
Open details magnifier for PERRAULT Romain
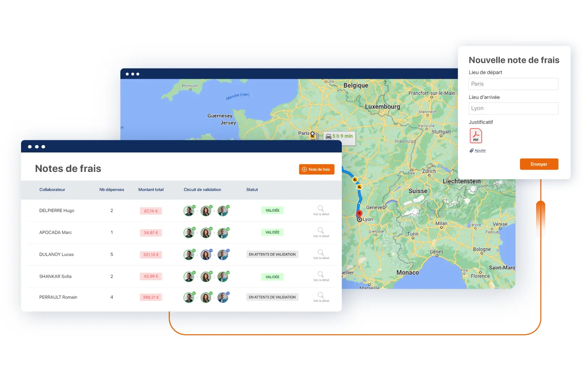321,295
